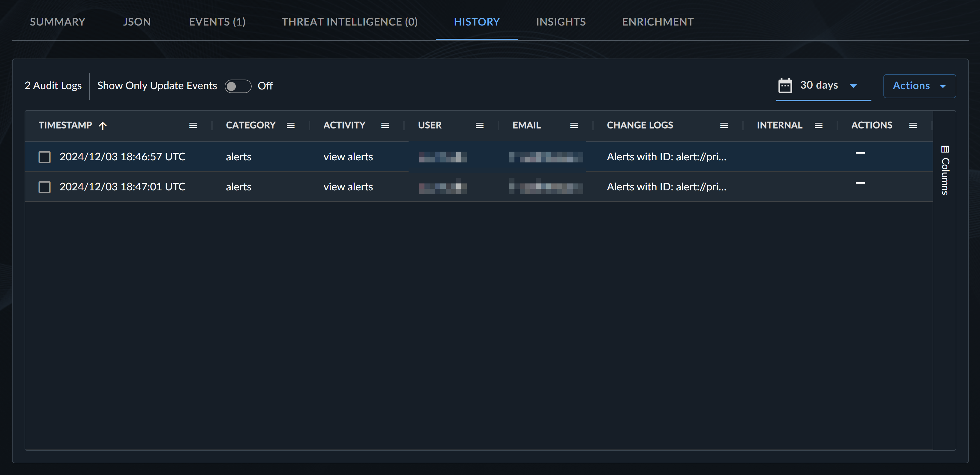Open the Activity column menu icon
This screenshot has width=980, height=475.
[x=385, y=125]
